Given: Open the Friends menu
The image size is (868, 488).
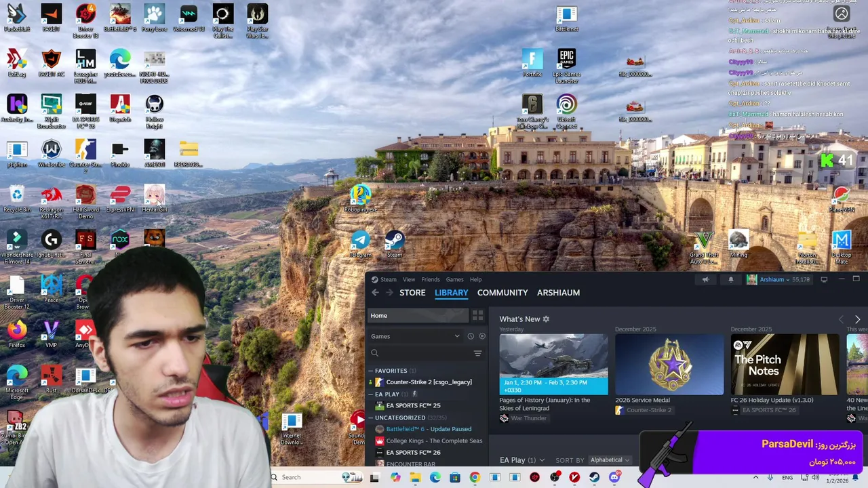Looking at the screenshot, I should tap(431, 279).
